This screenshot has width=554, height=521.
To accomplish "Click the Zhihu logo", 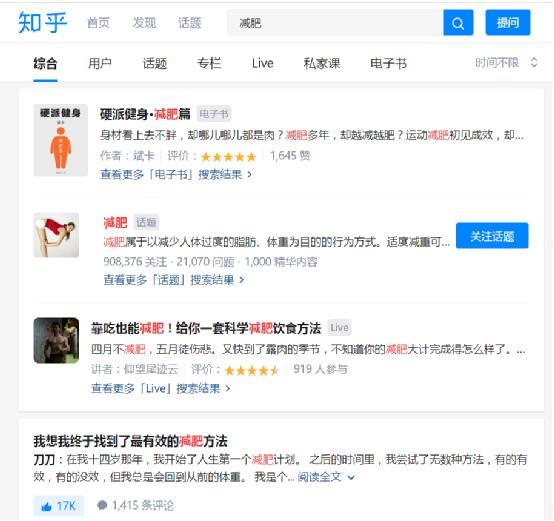I will click(x=42, y=23).
